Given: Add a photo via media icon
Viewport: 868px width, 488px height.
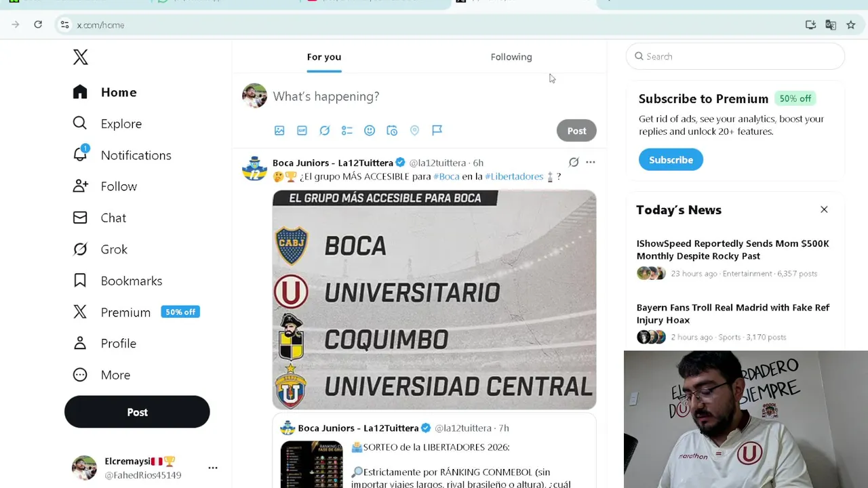Looking at the screenshot, I should 279,130.
